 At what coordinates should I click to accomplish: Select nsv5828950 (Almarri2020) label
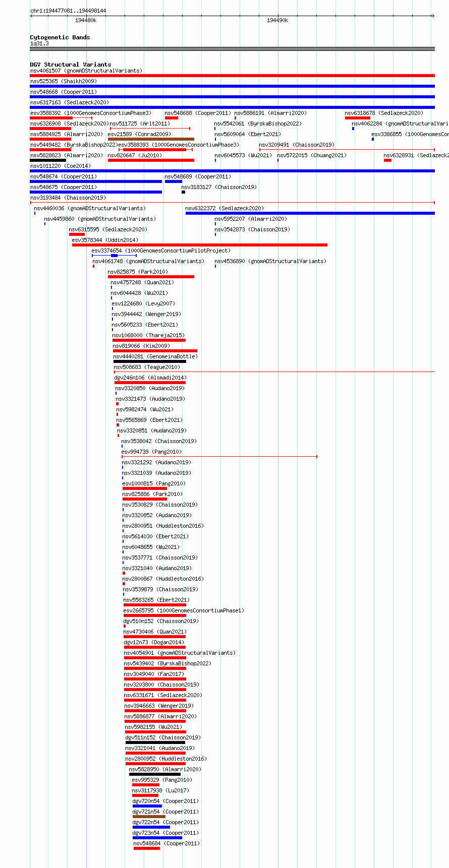pyautogui.click(x=165, y=769)
